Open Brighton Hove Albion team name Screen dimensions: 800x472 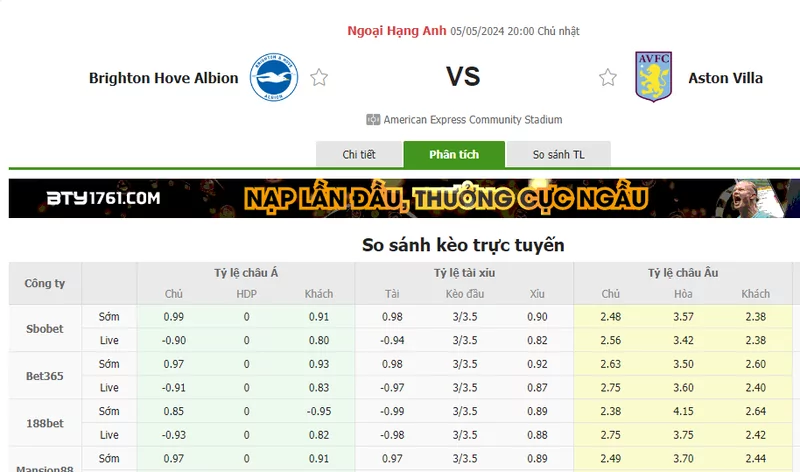click(x=164, y=78)
